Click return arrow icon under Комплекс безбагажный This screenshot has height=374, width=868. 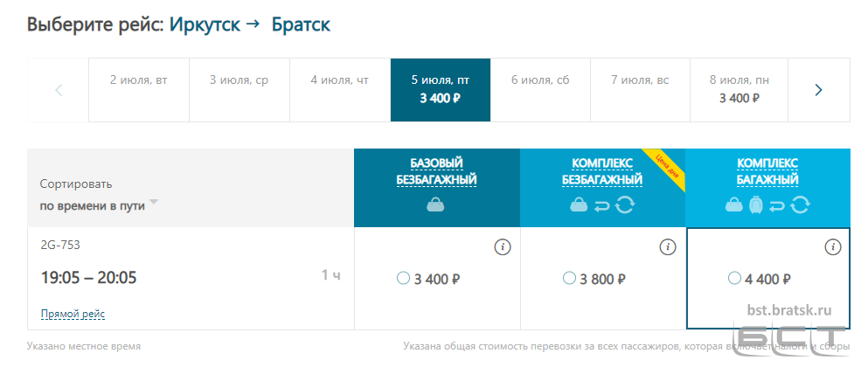pos(601,206)
